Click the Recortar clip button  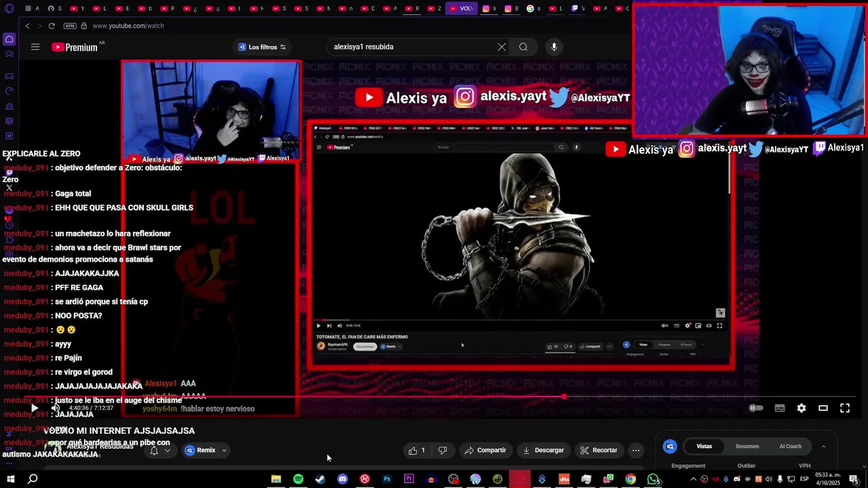coord(599,450)
